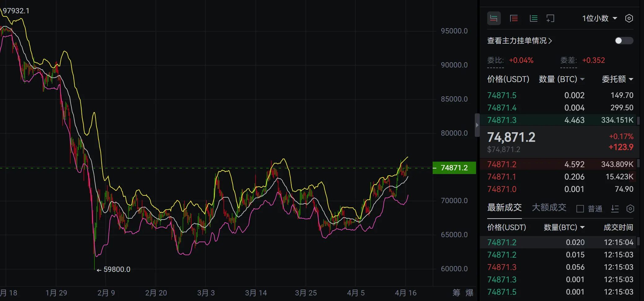
Task: Click the 筹 chip distribution button
Action: click(x=457, y=293)
